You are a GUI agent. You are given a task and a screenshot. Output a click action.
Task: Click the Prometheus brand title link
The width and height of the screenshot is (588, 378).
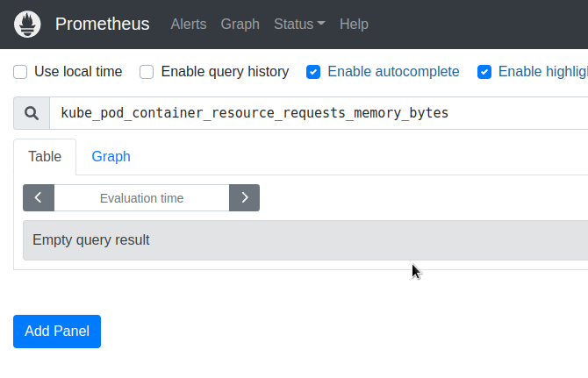(x=103, y=25)
